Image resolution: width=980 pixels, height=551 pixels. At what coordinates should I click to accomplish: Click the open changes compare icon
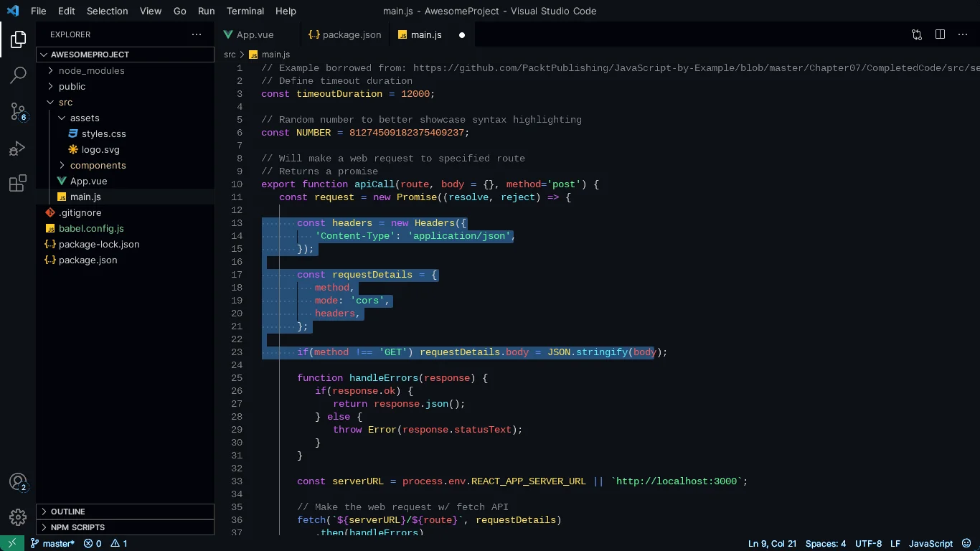(x=917, y=34)
